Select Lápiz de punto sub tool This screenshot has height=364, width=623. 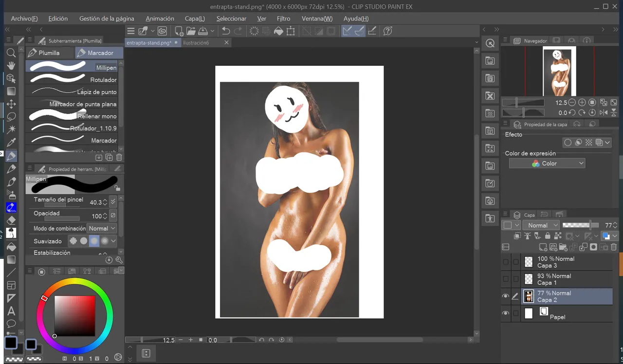coord(72,91)
